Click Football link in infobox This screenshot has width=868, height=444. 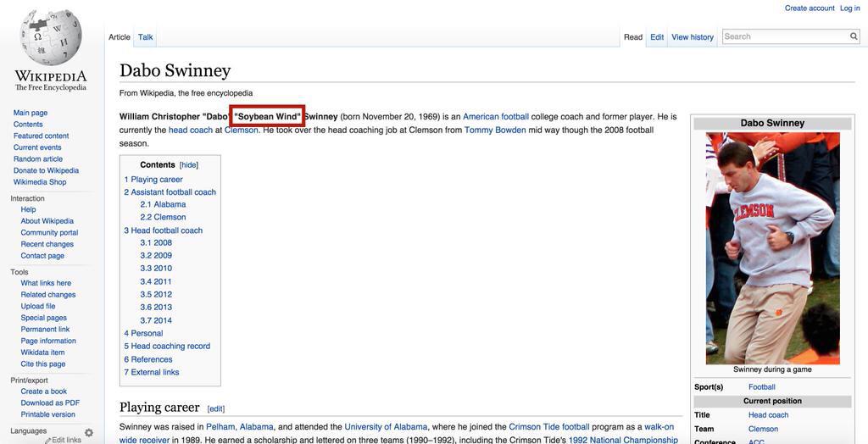pos(762,387)
